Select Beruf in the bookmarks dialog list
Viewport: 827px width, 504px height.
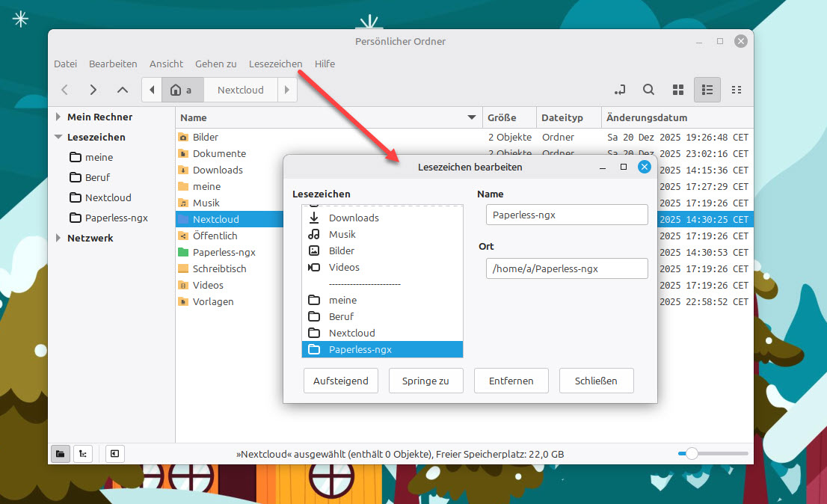pyautogui.click(x=342, y=316)
